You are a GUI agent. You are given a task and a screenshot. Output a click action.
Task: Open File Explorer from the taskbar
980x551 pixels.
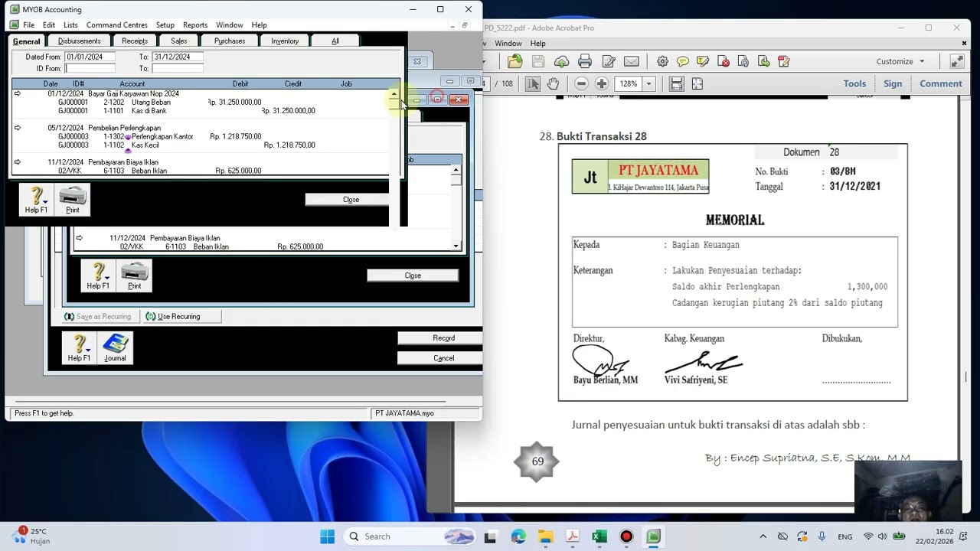point(545,536)
